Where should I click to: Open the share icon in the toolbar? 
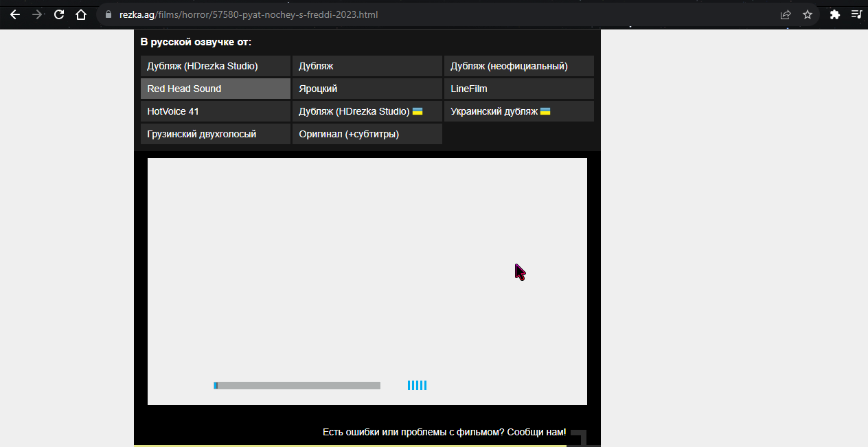785,14
